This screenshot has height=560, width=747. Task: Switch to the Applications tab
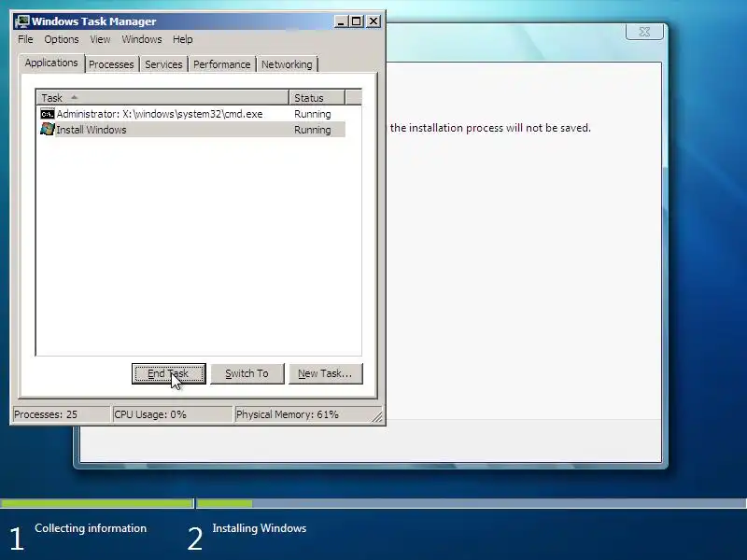click(51, 63)
